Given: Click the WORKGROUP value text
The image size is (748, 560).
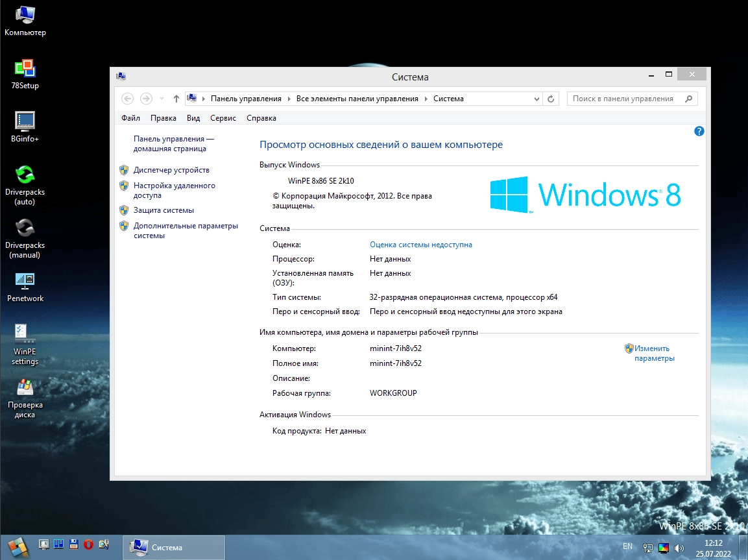Looking at the screenshot, I should click(x=393, y=393).
